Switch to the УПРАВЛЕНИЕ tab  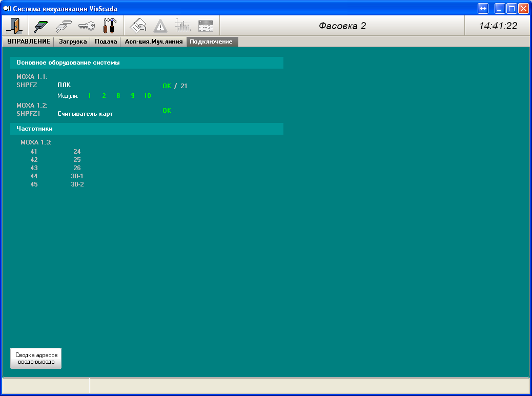pos(29,41)
